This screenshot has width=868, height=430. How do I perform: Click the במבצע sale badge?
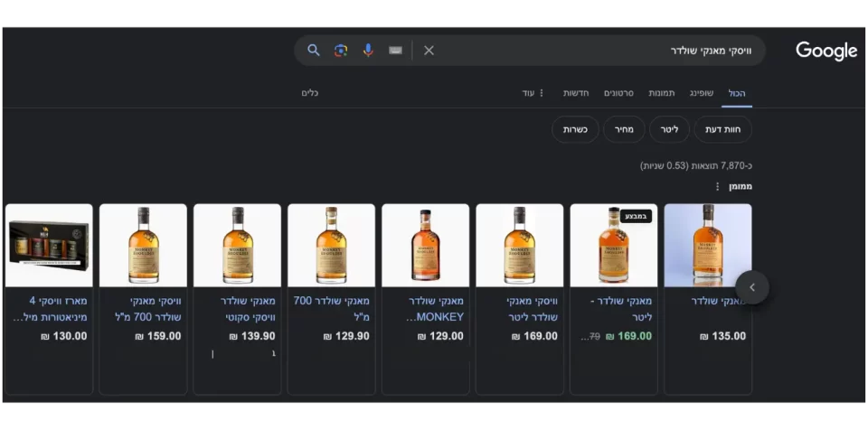pyautogui.click(x=636, y=217)
